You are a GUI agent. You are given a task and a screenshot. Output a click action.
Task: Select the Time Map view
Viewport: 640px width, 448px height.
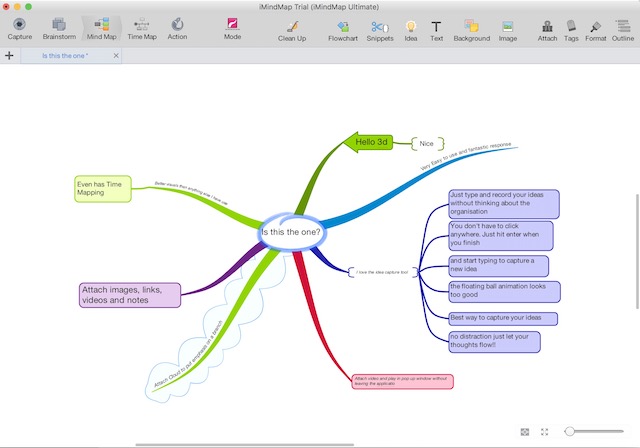142,25
